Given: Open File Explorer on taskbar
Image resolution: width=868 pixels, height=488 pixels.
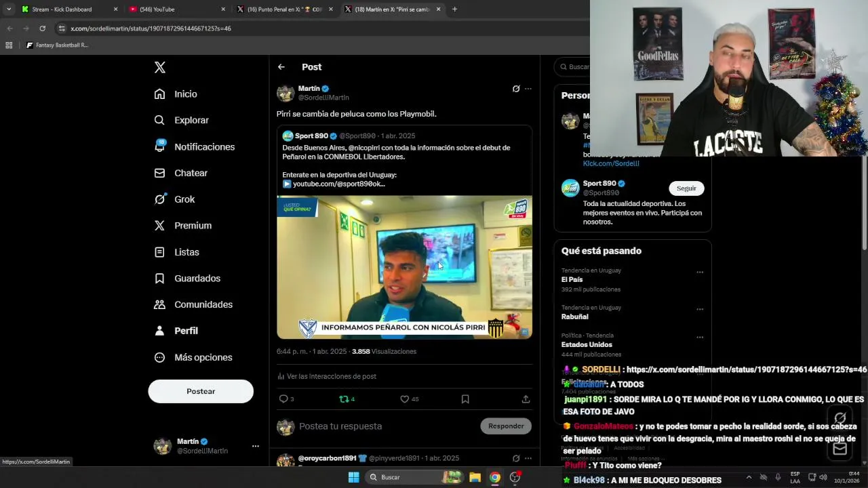Looking at the screenshot, I should tap(475, 477).
